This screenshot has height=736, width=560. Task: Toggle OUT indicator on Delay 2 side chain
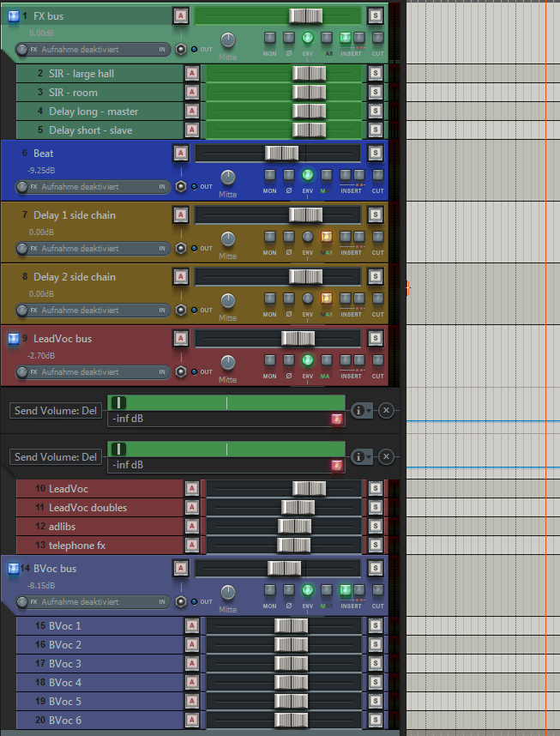coord(194,311)
